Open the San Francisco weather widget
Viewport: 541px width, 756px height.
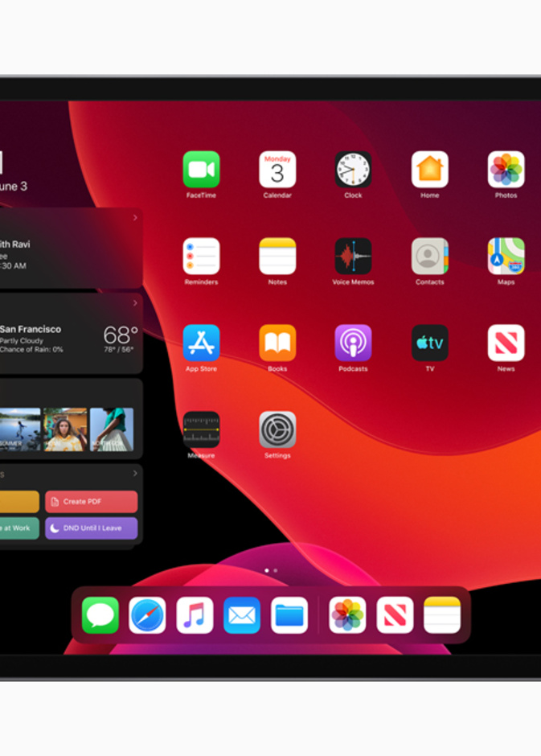(71, 334)
